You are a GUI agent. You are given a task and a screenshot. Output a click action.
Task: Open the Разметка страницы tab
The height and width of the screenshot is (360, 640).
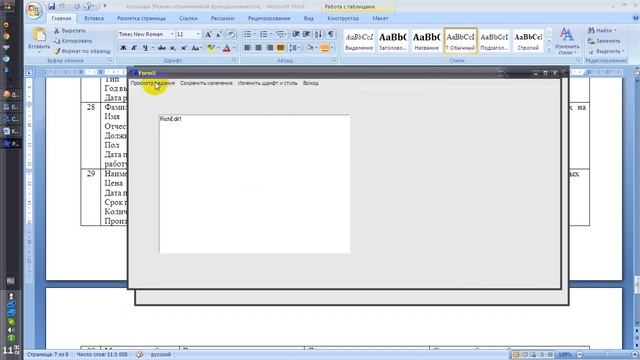coord(141,18)
